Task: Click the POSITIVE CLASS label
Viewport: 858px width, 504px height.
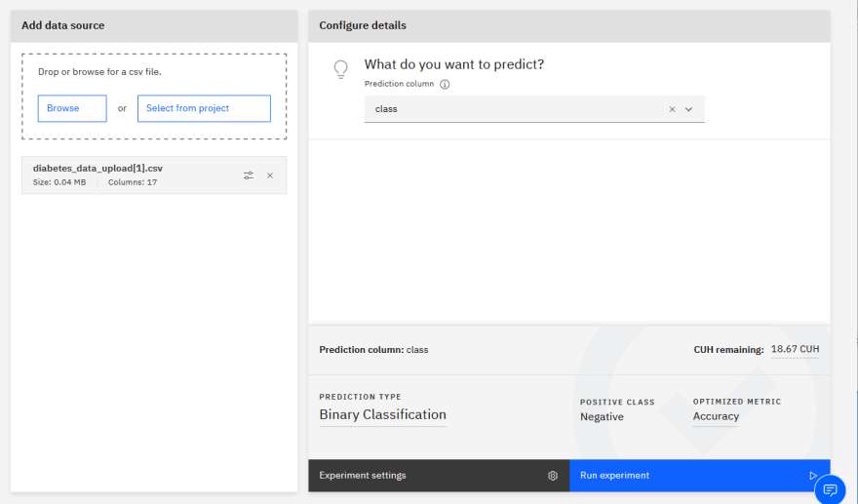Action: tap(617, 403)
